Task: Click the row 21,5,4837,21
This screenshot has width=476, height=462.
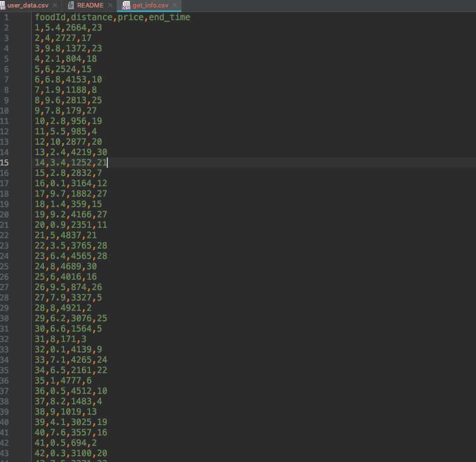Action: [66, 235]
